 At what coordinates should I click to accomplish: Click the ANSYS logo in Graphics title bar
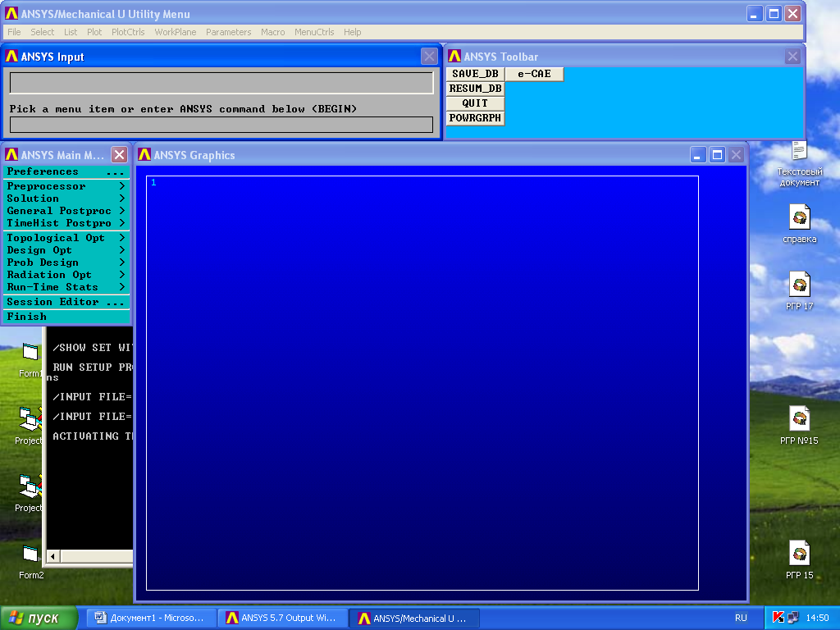coord(144,155)
